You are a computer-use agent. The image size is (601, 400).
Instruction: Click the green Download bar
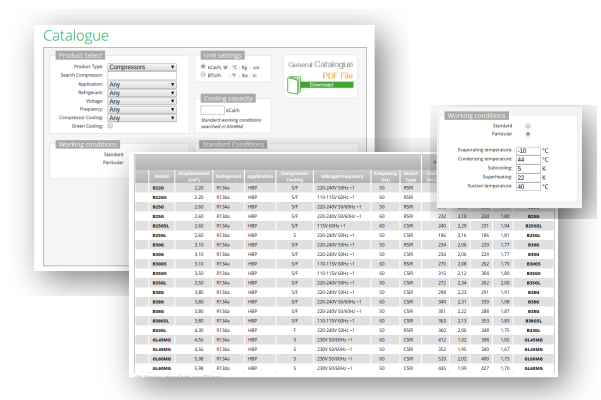tap(327, 85)
